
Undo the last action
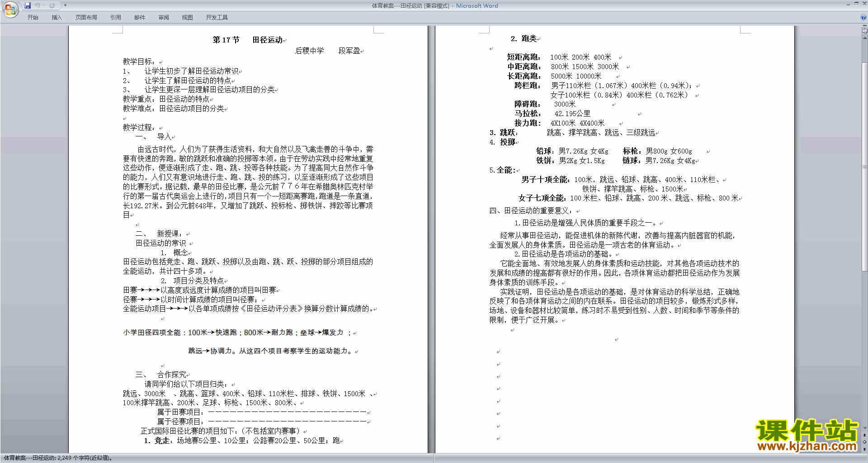pyautogui.click(x=38, y=5)
